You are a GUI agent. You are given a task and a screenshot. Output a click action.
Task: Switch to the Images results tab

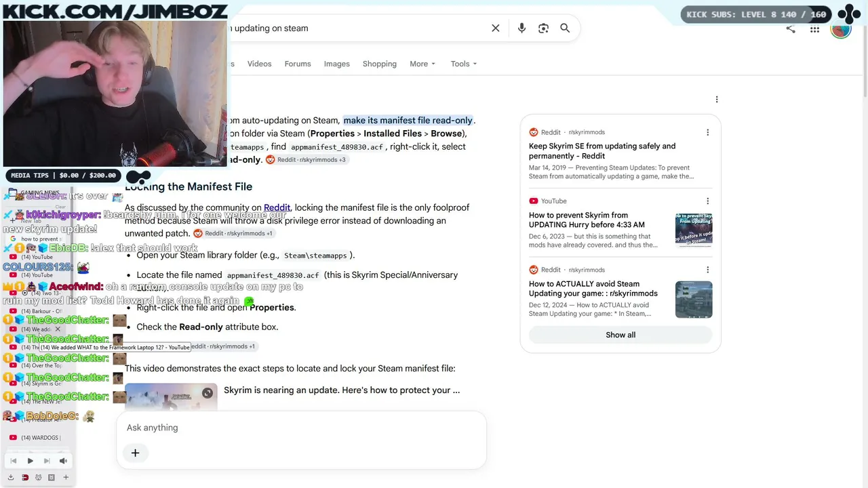click(337, 64)
